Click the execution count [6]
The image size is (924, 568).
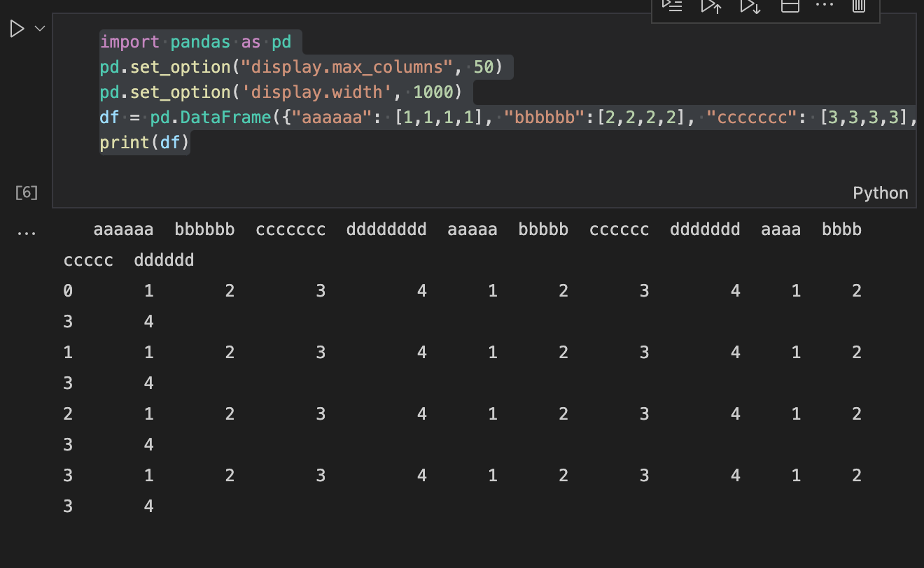(26, 192)
